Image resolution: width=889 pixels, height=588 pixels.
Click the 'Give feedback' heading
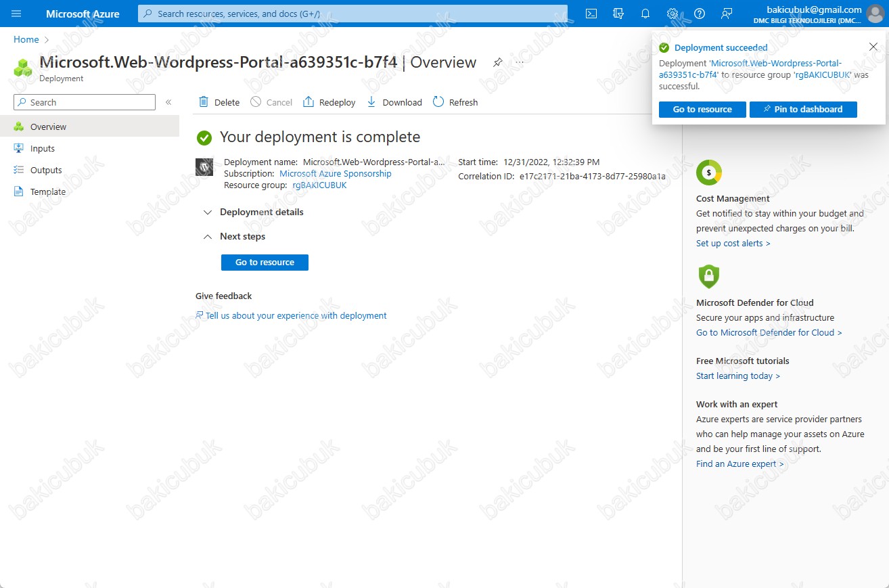point(223,296)
